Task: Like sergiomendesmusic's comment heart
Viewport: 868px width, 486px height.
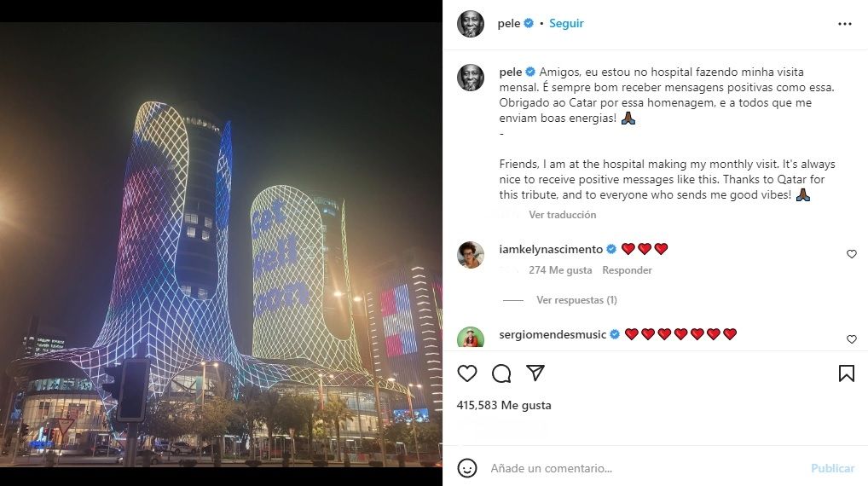Action: [x=852, y=339]
